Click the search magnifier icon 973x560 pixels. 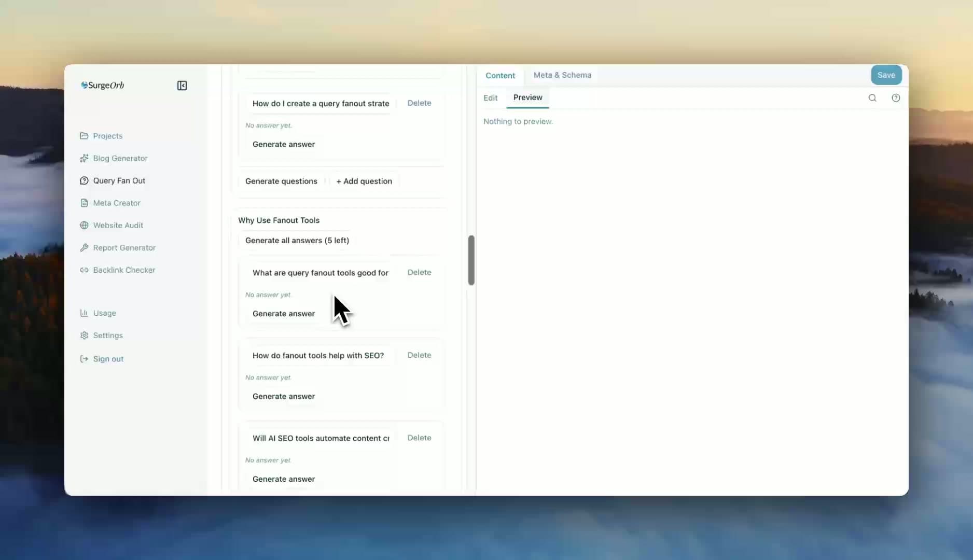pyautogui.click(x=872, y=97)
